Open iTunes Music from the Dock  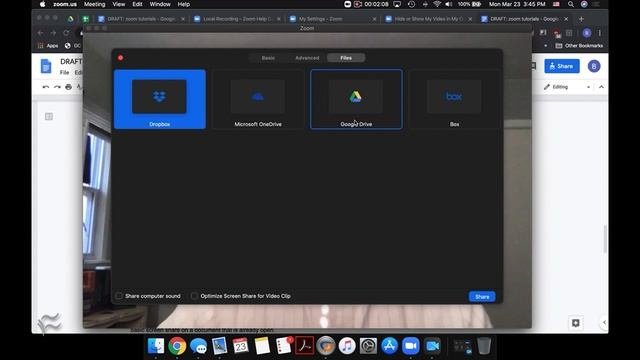point(347,346)
